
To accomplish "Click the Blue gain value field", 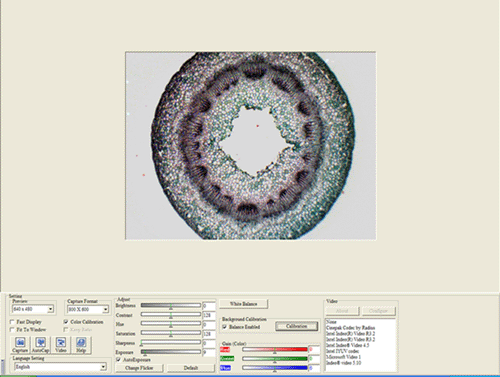I will tap(314, 368).
